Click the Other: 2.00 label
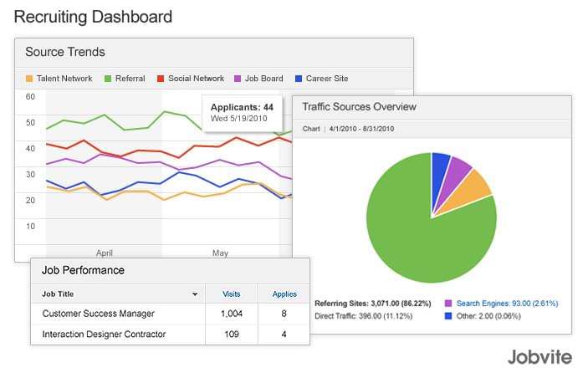The width and height of the screenshot is (588, 378). click(x=488, y=316)
